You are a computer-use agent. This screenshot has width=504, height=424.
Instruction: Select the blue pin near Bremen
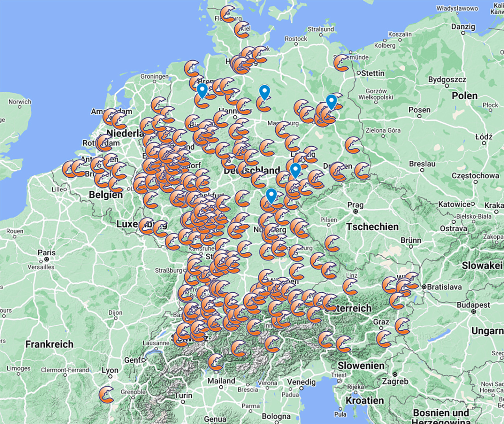[x=202, y=91]
